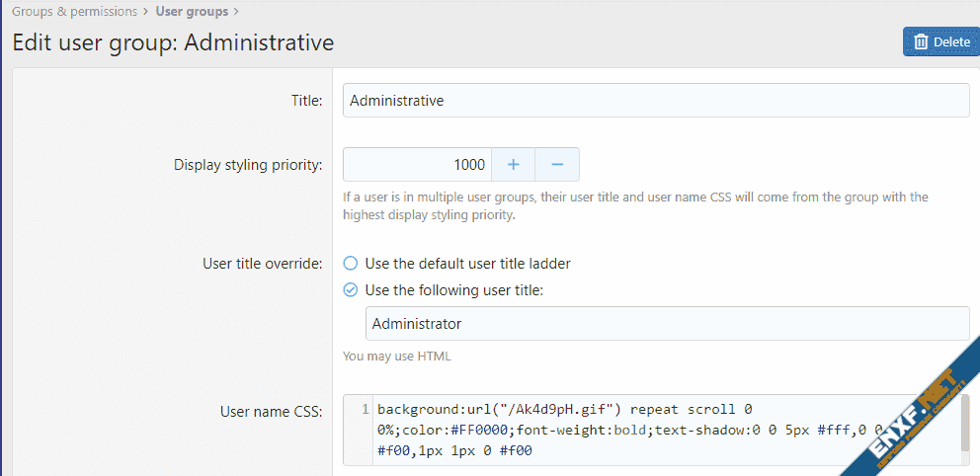The width and height of the screenshot is (980, 476).
Task: Click the chevron after 'User groups' breadcrumb
Action: coord(235,12)
